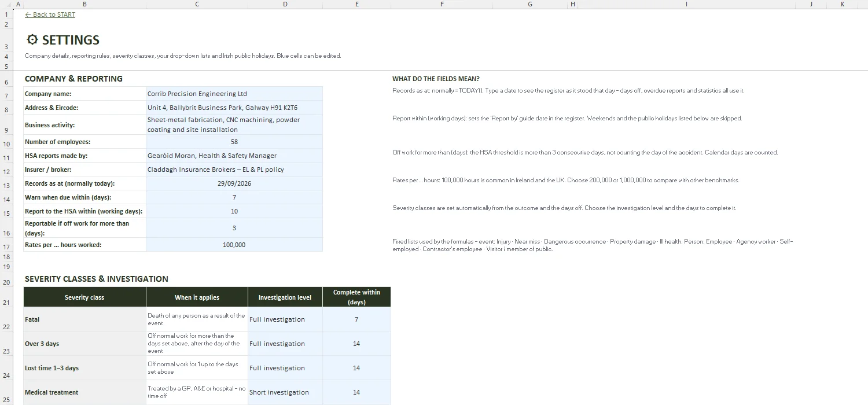Click the Severity classes are set automatically note

coord(564,208)
